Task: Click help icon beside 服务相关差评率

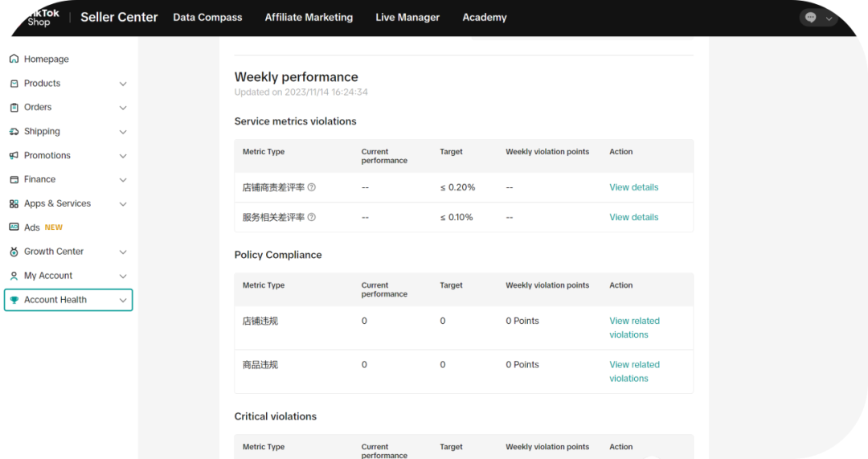Action: click(x=312, y=217)
